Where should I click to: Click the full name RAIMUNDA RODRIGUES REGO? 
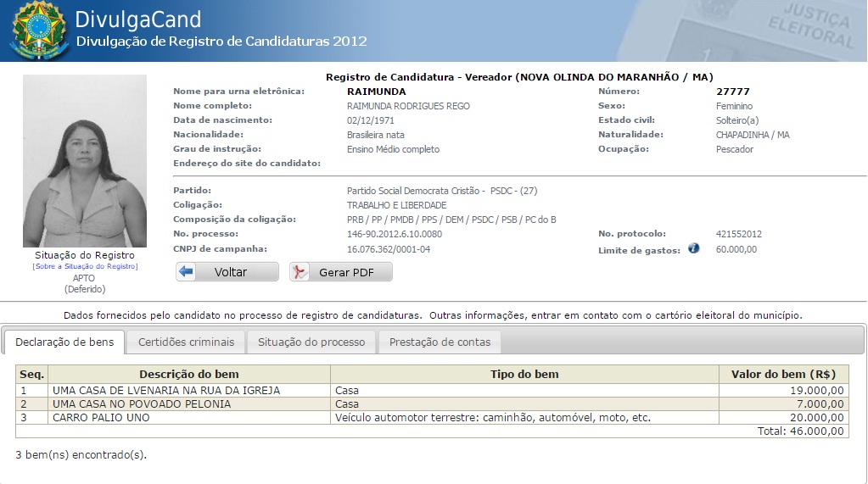[x=408, y=106]
